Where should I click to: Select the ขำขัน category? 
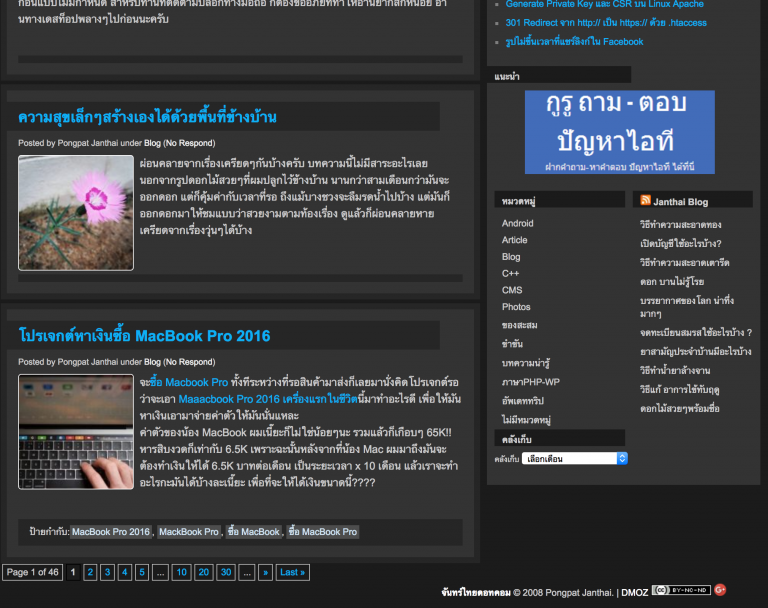(512, 344)
